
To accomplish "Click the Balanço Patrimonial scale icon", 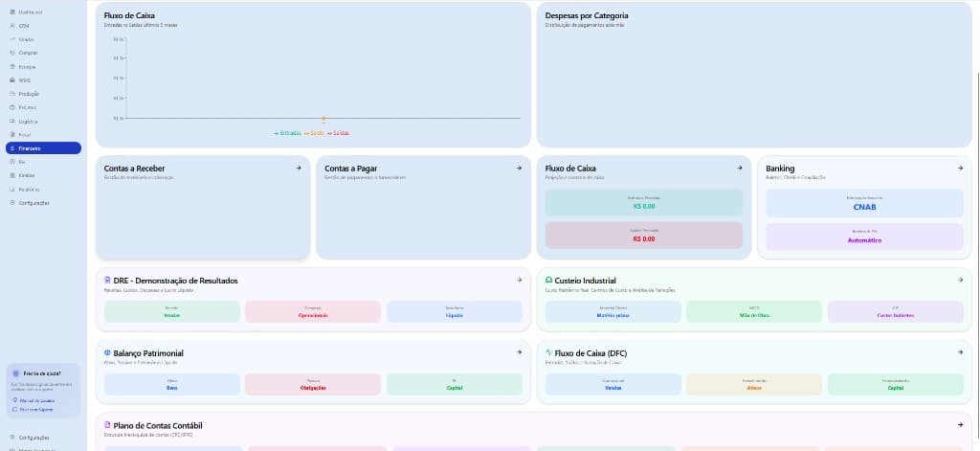I will [x=107, y=353].
